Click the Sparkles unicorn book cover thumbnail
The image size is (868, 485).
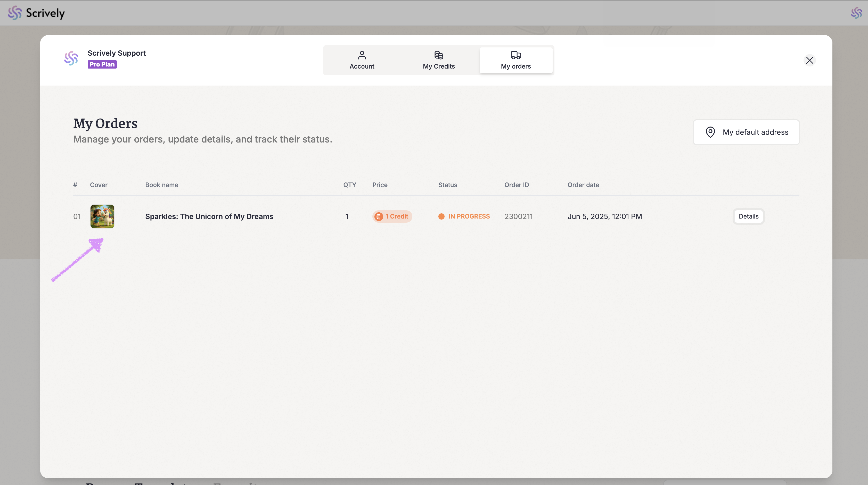[102, 216]
